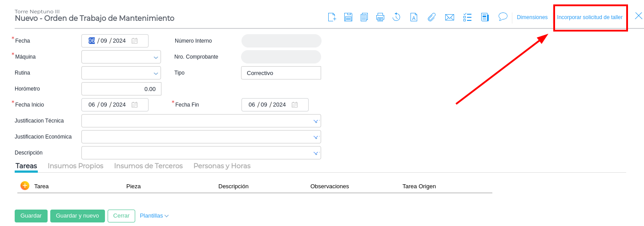Expand the Máquina dropdown
This screenshot has width=644, height=226.
pyautogui.click(x=156, y=57)
